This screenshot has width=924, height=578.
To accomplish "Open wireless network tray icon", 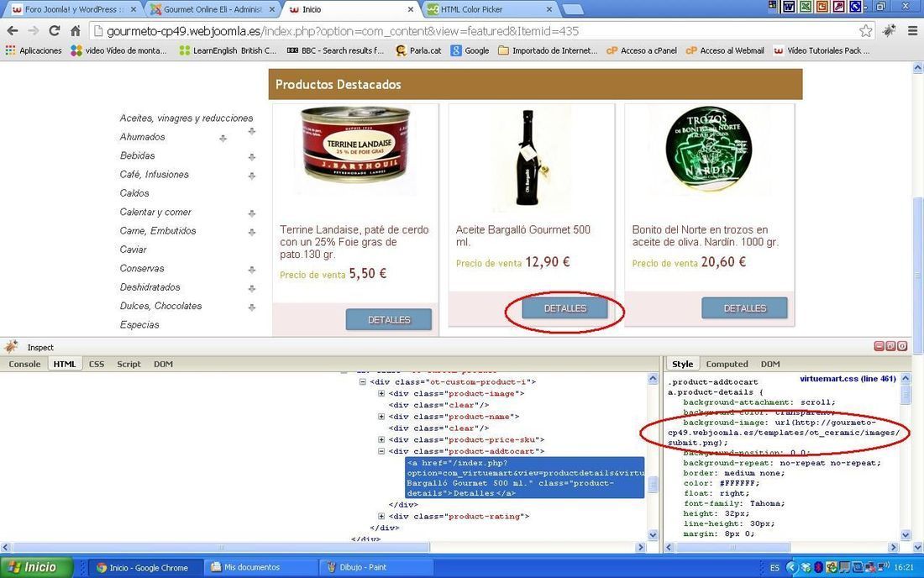I will coord(884,567).
